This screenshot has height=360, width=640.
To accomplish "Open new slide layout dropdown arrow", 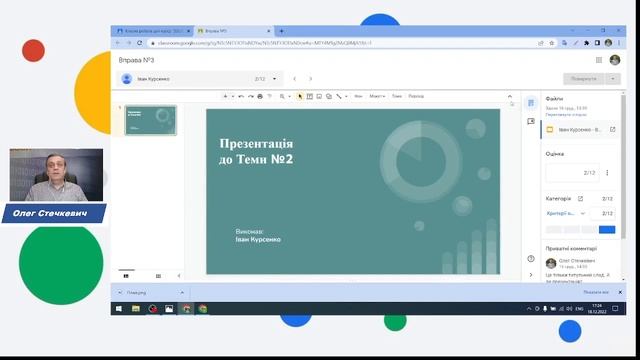I will (233, 96).
